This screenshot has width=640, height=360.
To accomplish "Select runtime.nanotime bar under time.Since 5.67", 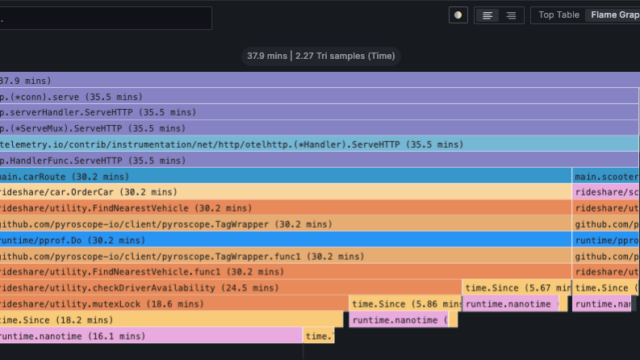I will (511, 304).
